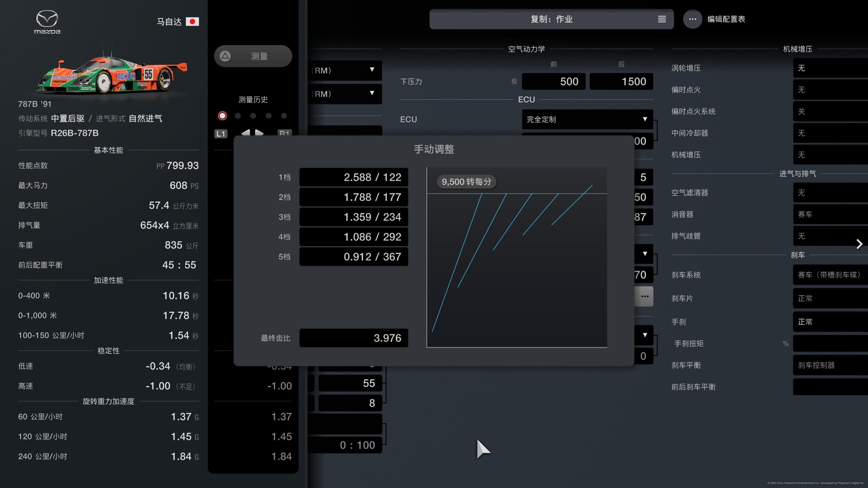Select front downforce value 500
Image resolution: width=868 pixels, height=488 pixels.
553,82
